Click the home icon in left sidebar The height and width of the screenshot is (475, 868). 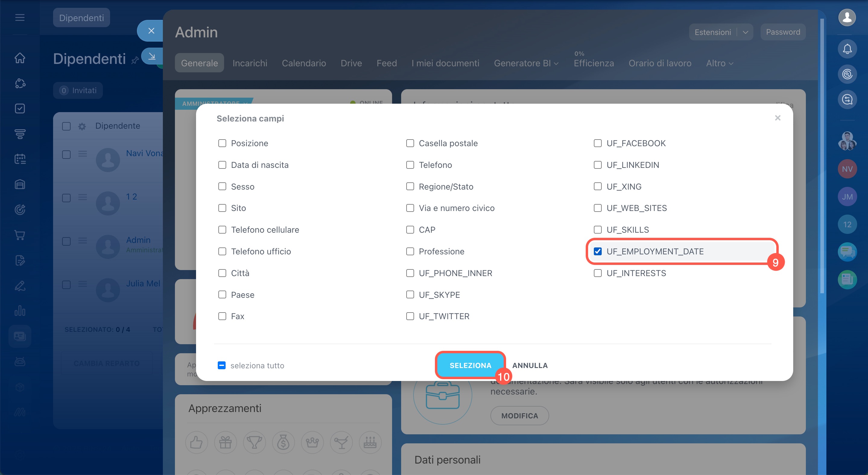click(20, 58)
